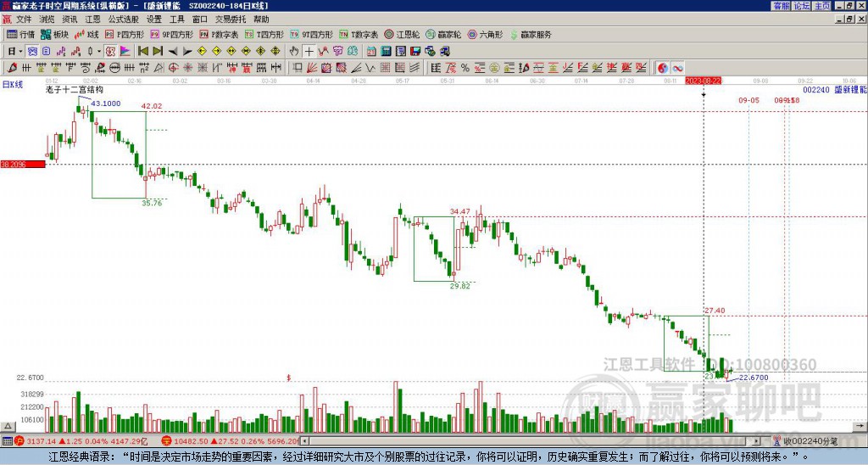
Task: Open the 工具 menu
Action: click(x=176, y=20)
